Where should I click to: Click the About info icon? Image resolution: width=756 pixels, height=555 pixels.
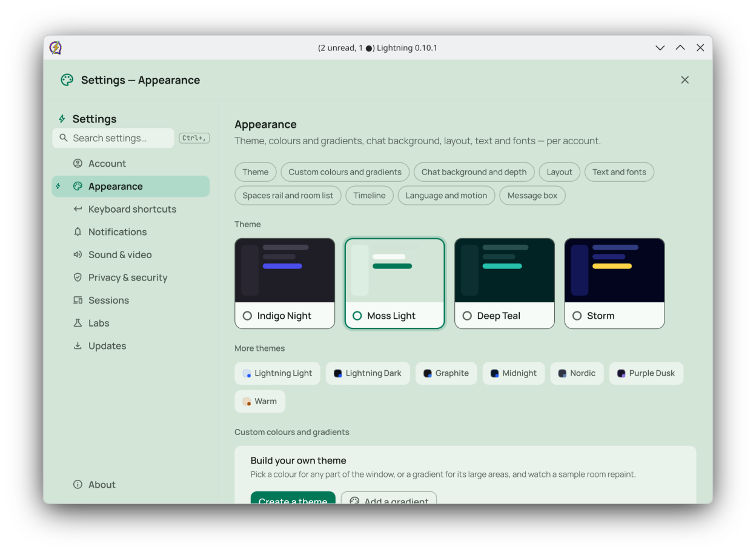(78, 485)
